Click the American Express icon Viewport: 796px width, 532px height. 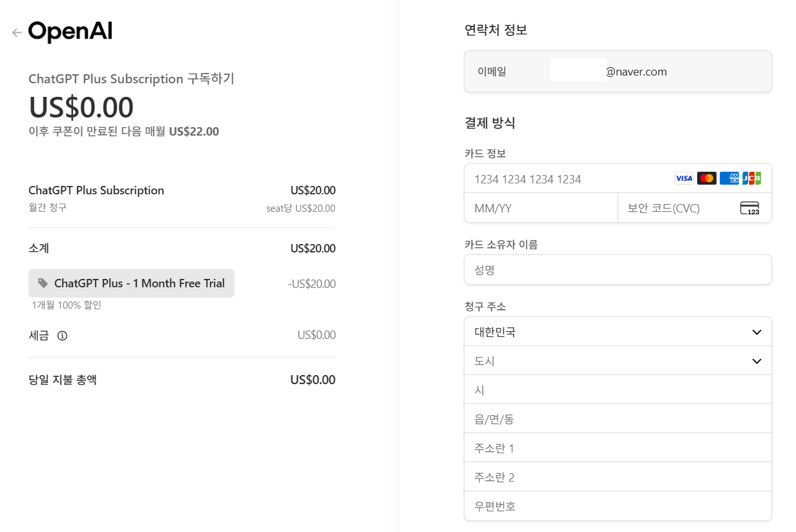click(x=729, y=178)
